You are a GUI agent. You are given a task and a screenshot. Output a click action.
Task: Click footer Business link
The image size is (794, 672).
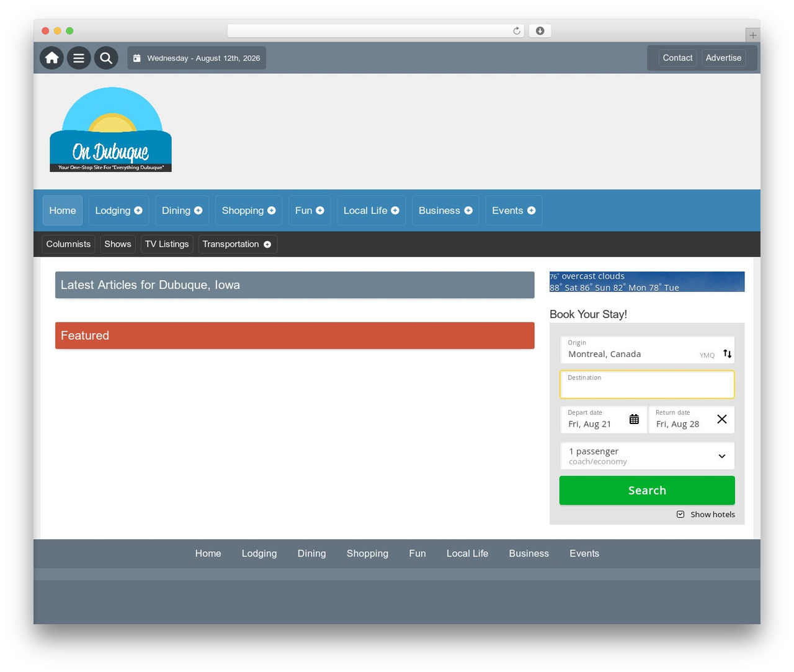pyautogui.click(x=529, y=554)
